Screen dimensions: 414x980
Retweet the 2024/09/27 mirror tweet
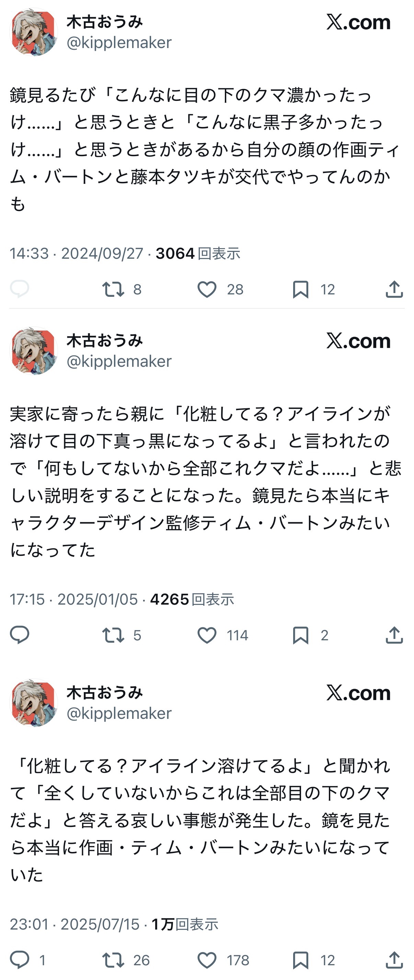[113, 289]
